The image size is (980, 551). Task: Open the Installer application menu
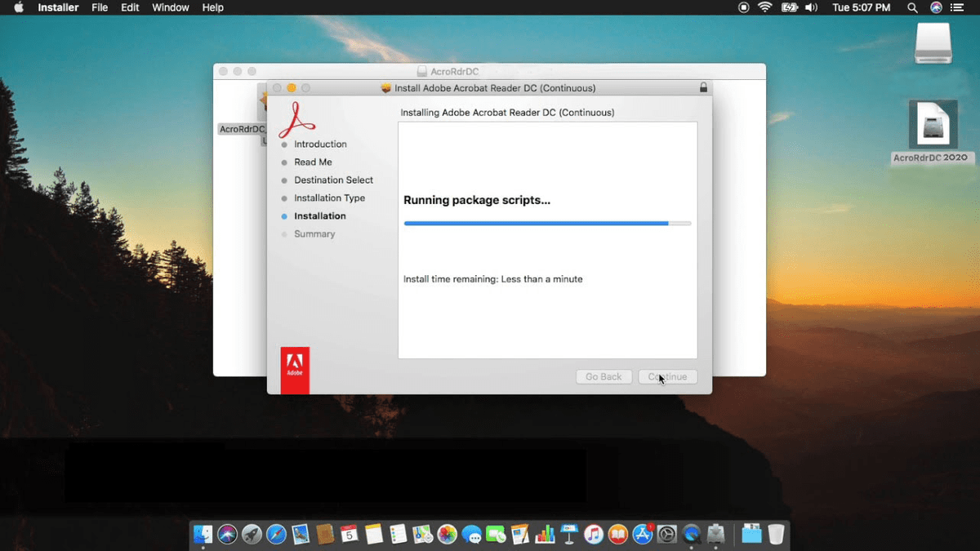(58, 7)
